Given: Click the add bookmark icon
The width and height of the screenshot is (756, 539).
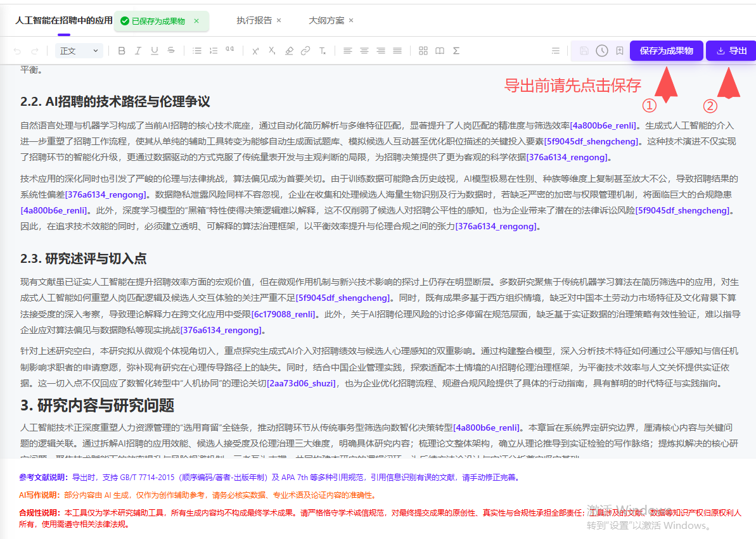Looking at the screenshot, I should [620, 51].
